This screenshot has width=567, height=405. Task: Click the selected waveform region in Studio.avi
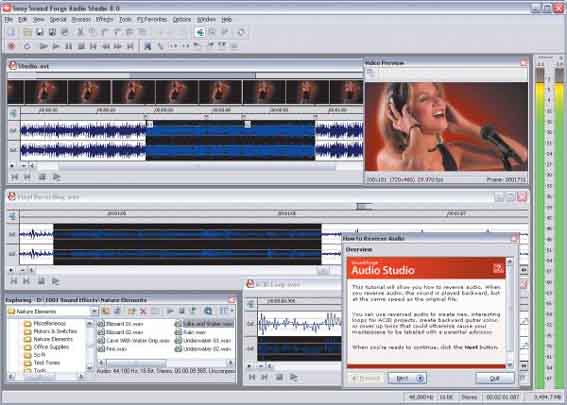pos(230,140)
